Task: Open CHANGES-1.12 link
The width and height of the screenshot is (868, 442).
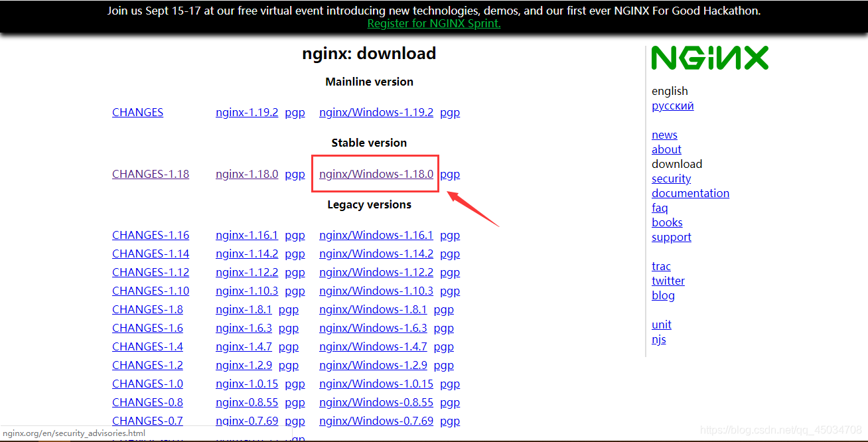Action: click(151, 272)
